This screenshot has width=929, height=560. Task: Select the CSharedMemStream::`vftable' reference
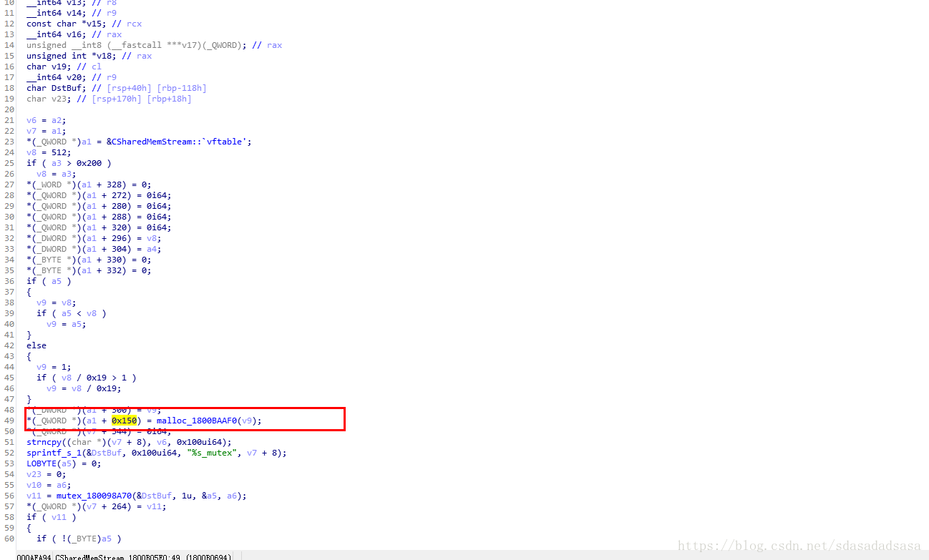tap(179, 142)
